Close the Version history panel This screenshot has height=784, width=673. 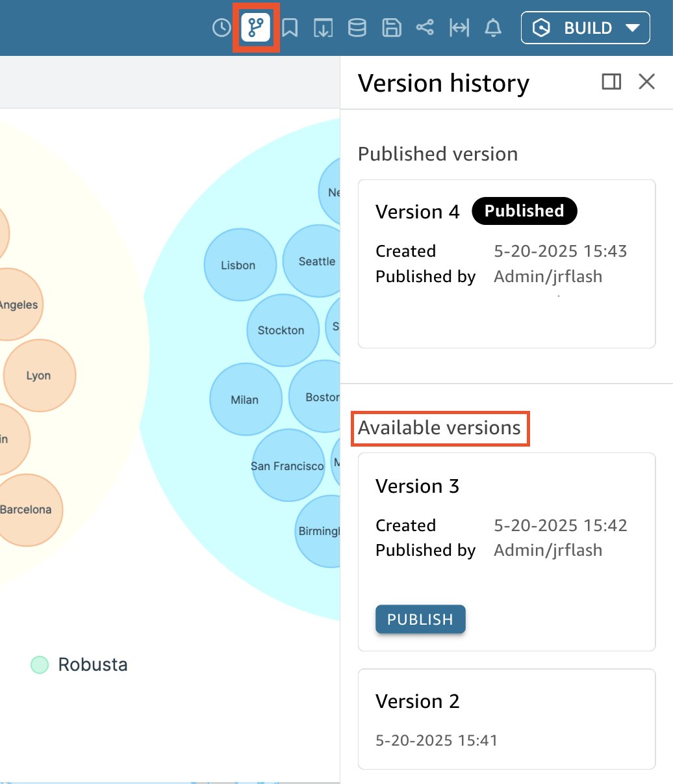[x=646, y=81]
